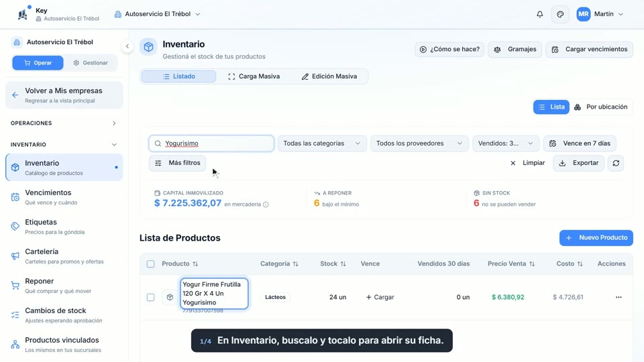Click the $ 6.380,92 sale price

pos(508,297)
